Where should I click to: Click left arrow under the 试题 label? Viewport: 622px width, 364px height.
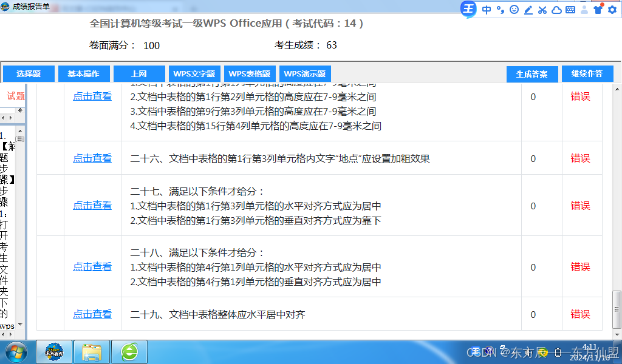point(4,118)
